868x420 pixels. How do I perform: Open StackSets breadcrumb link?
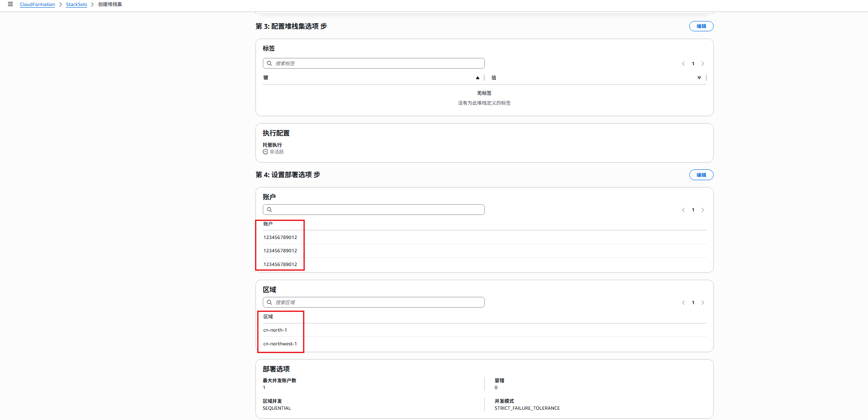76,4
